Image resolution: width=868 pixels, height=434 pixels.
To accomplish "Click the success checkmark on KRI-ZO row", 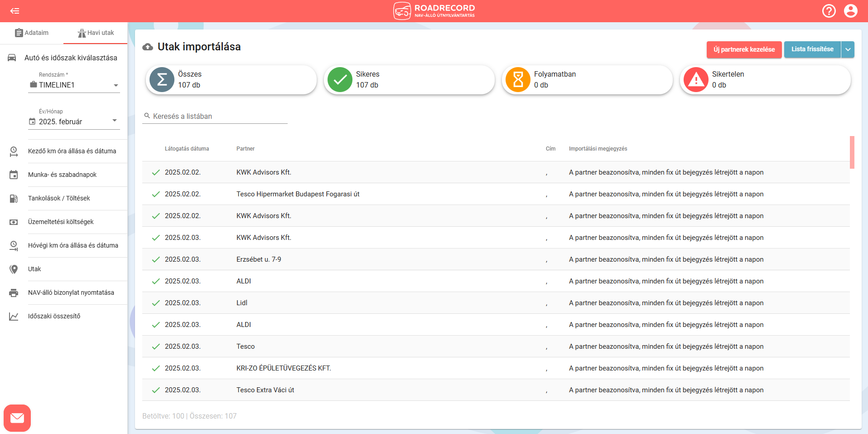I will coord(156,368).
